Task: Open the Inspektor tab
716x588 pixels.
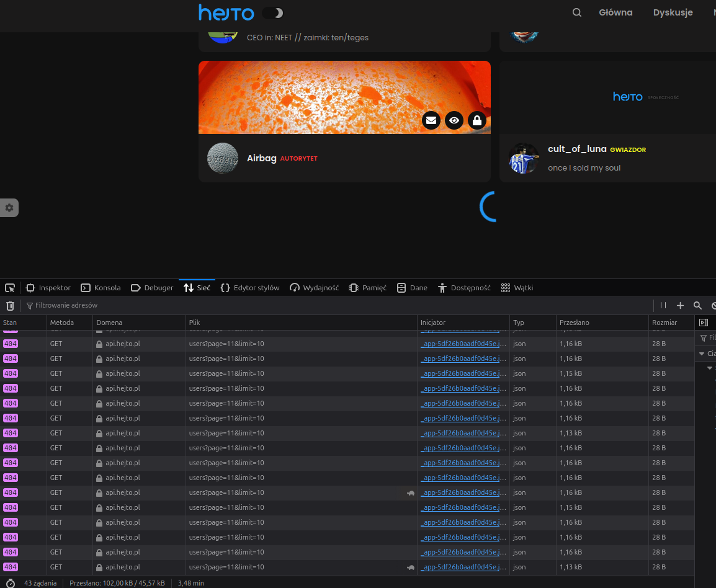Action: point(48,288)
